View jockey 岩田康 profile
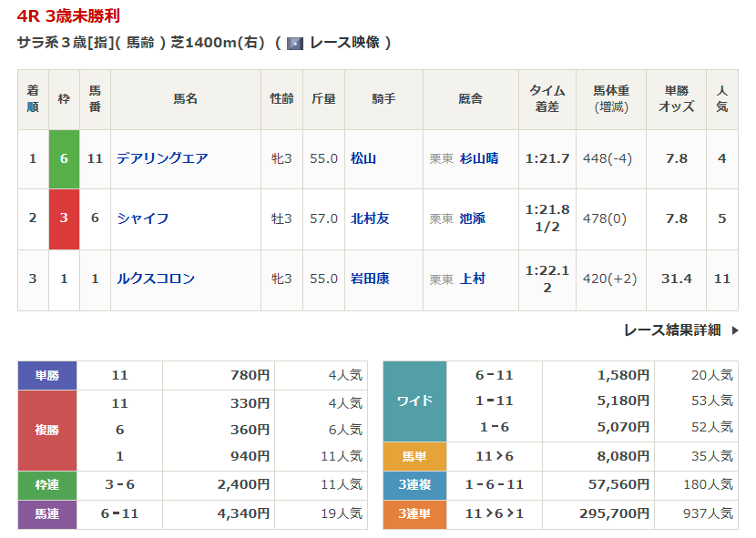 (370, 279)
